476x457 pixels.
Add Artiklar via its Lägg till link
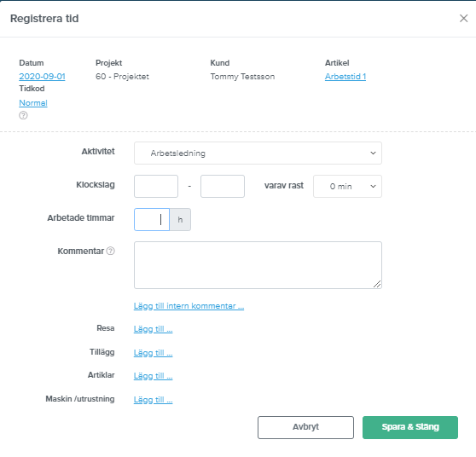coord(153,376)
